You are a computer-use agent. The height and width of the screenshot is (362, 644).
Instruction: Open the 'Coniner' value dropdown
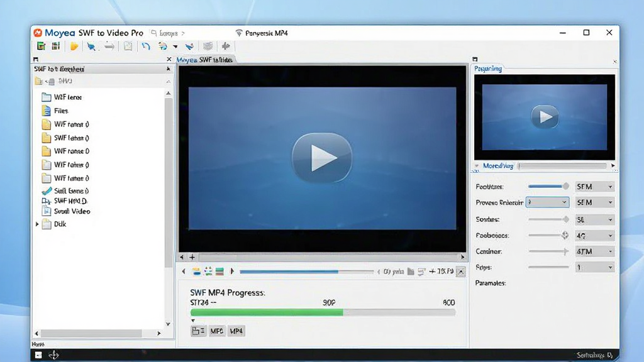click(x=594, y=251)
